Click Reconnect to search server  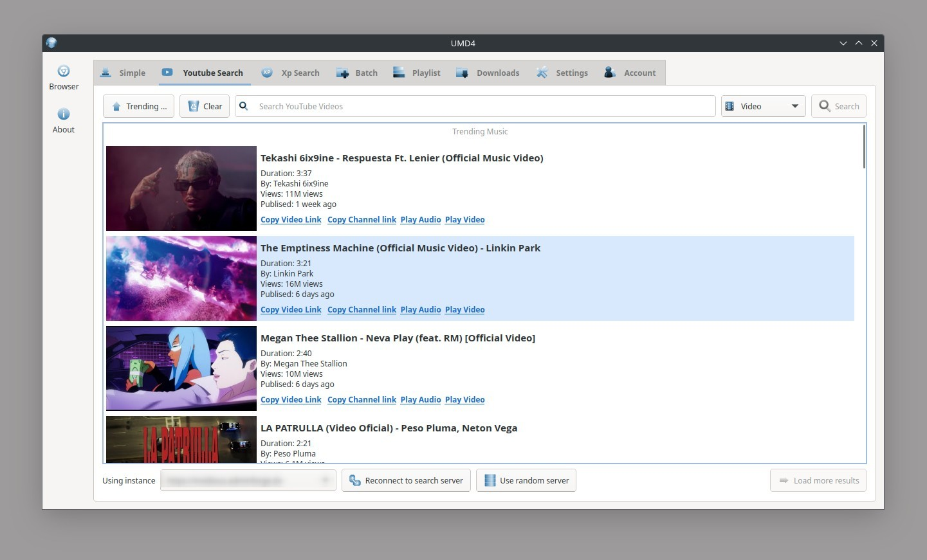407,480
